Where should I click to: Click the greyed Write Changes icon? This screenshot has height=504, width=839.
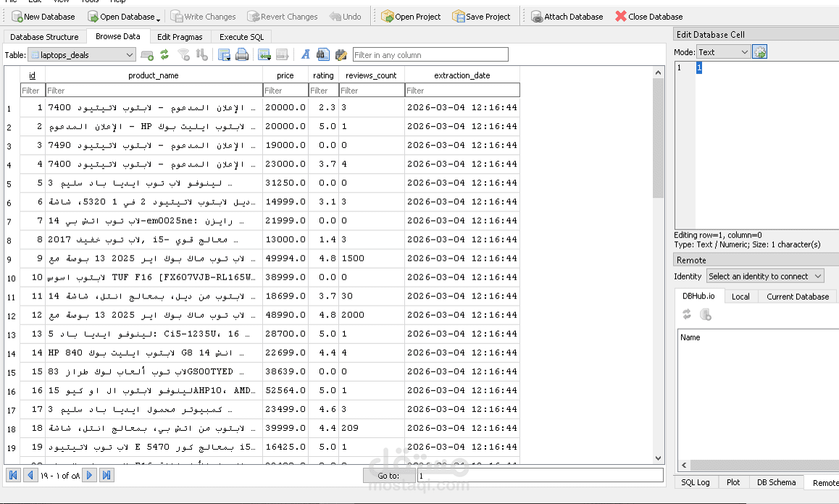(x=176, y=17)
